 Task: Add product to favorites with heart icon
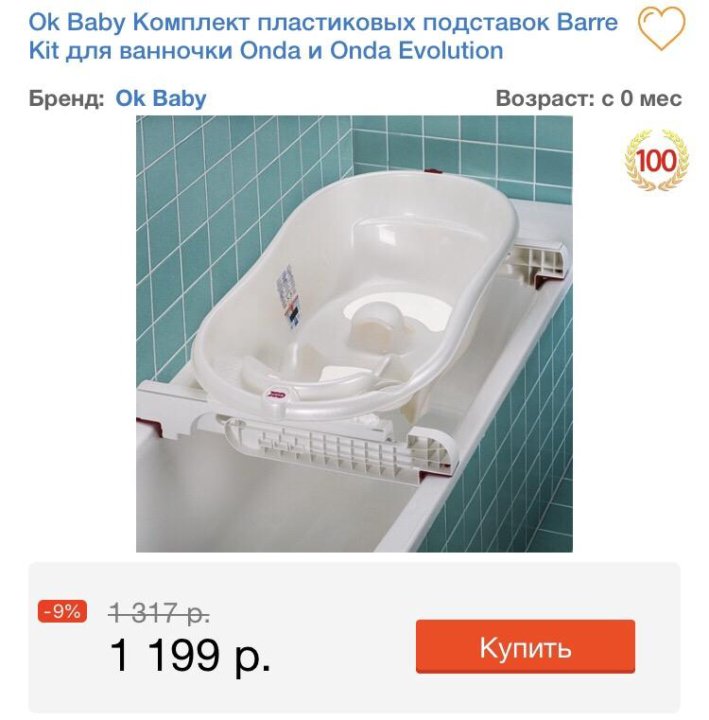[661, 28]
